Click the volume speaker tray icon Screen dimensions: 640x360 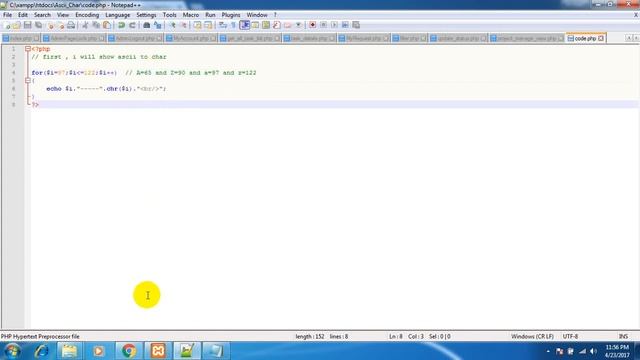click(593, 351)
